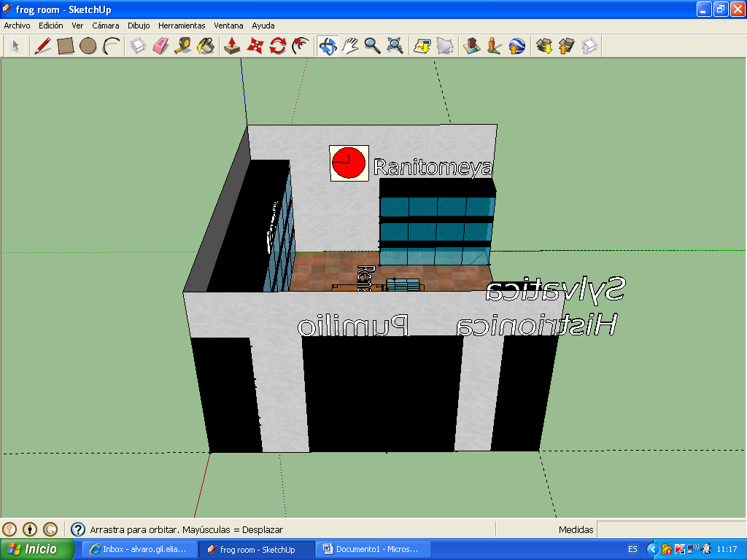Select the Paint Bucket tool

coord(206,46)
